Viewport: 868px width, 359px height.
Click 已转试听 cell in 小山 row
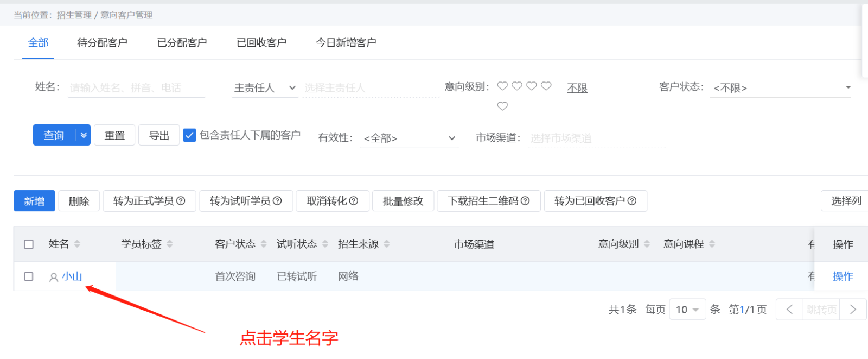pos(297,276)
